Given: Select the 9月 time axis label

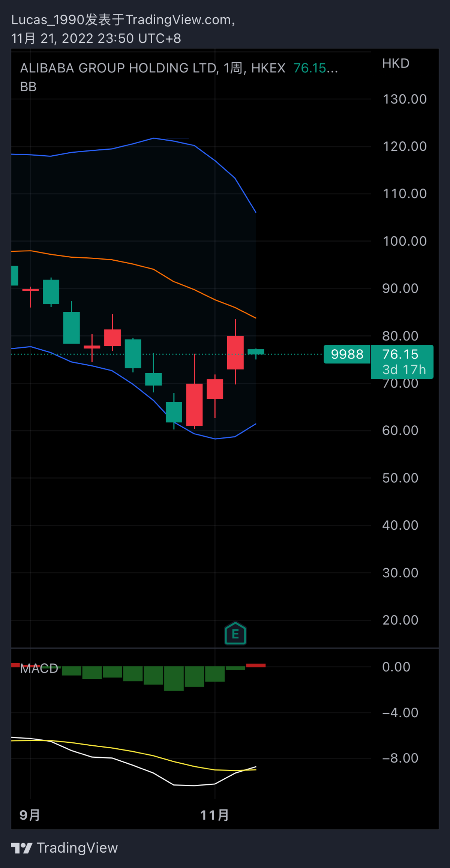Looking at the screenshot, I should click(x=30, y=815).
